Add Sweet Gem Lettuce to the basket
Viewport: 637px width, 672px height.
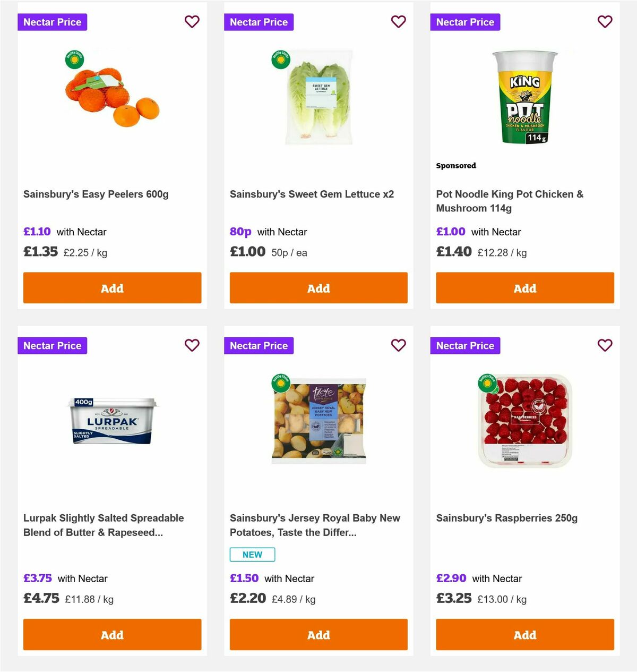tap(318, 288)
